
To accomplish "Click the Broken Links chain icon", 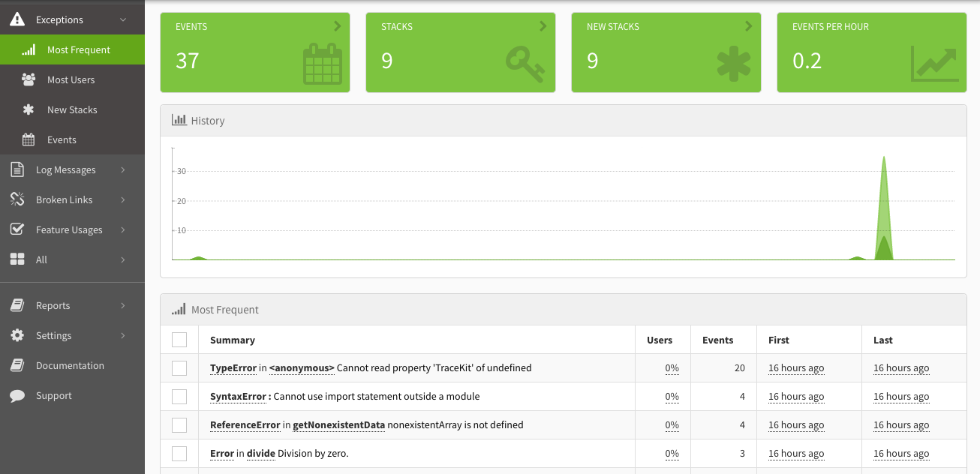I will click(x=17, y=199).
